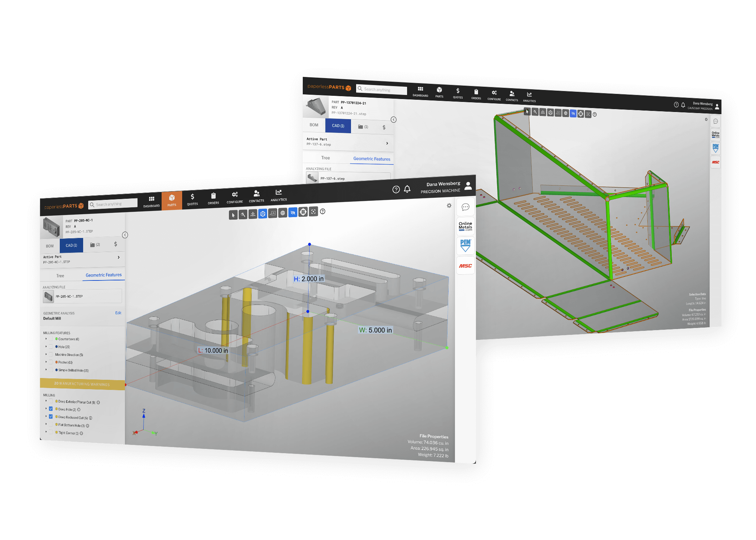Screen dimensions: 756x540
Task: Open Configure in front window nav
Action: coord(235,198)
